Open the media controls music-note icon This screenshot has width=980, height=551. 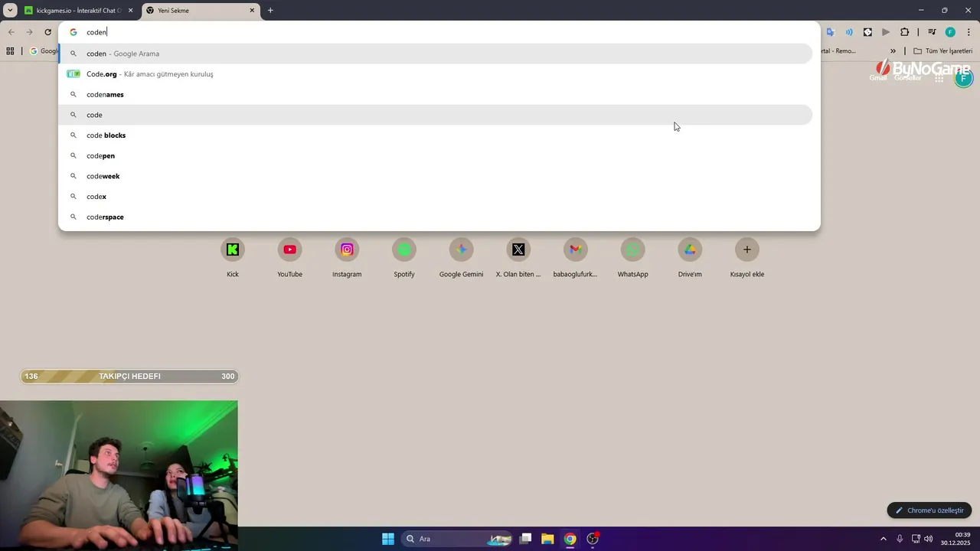pyautogui.click(x=932, y=32)
